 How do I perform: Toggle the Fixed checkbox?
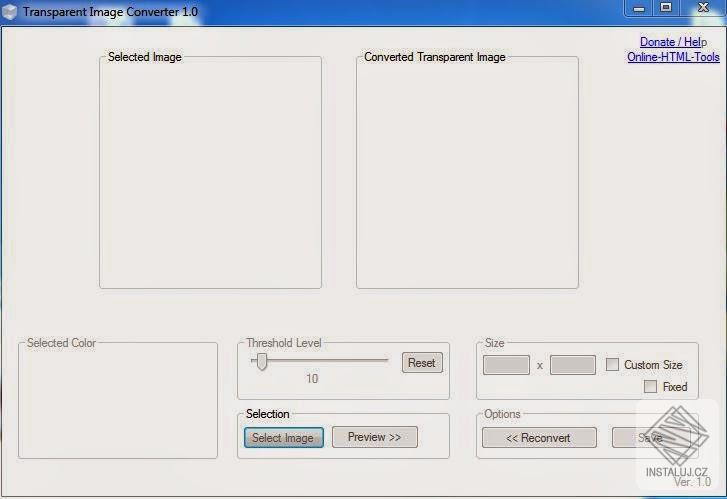click(650, 386)
